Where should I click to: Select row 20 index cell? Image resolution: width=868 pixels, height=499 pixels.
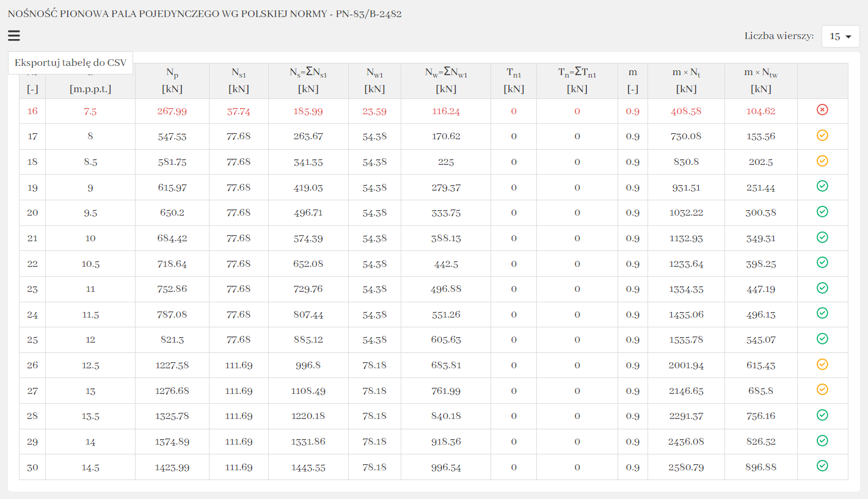click(x=32, y=213)
